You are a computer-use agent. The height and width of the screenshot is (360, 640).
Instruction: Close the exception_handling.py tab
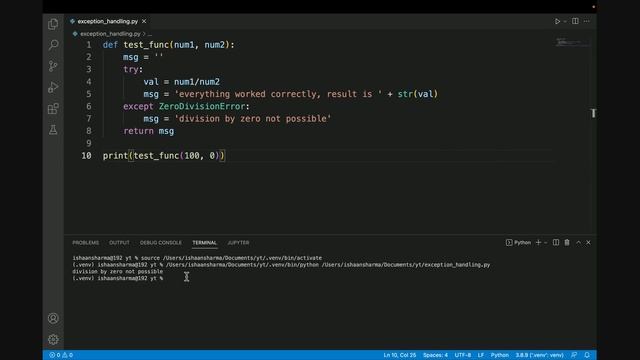(144, 21)
